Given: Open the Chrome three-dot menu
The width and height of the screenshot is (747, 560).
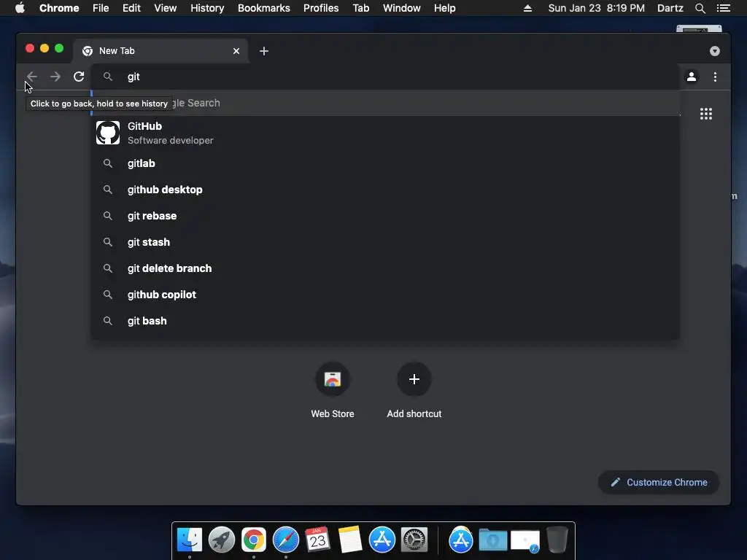Looking at the screenshot, I should [715, 77].
